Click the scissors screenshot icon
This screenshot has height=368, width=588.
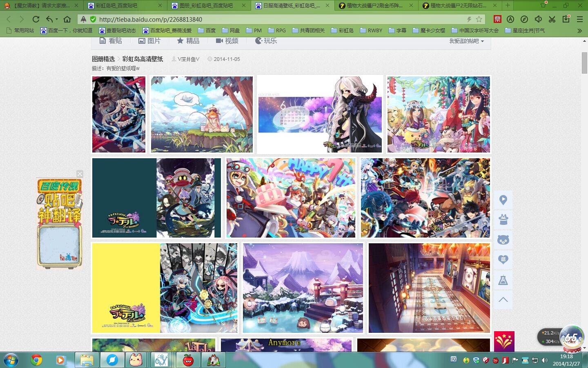[x=552, y=19]
